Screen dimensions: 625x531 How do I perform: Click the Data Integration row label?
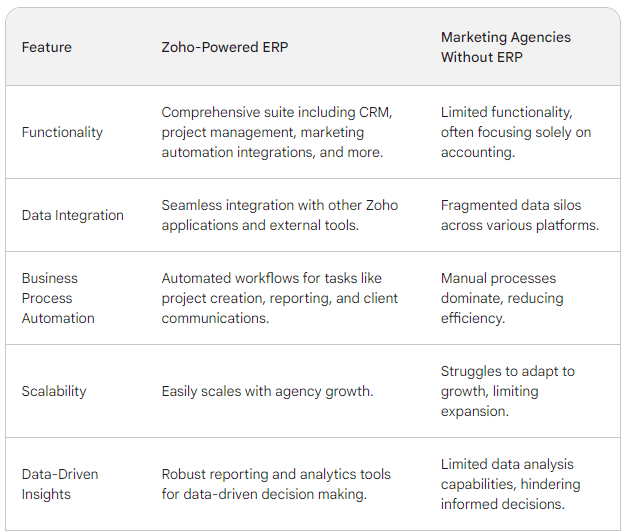pos(73,215)
